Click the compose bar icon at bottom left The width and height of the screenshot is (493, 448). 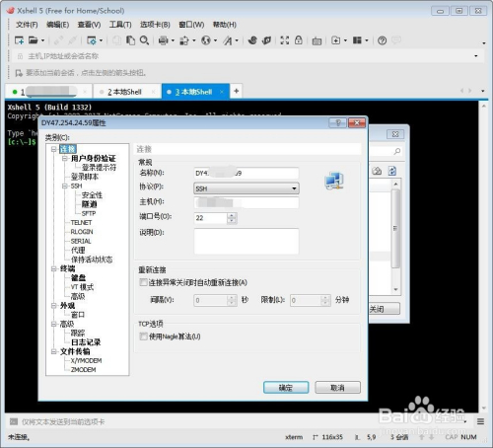tap(14, 421)
